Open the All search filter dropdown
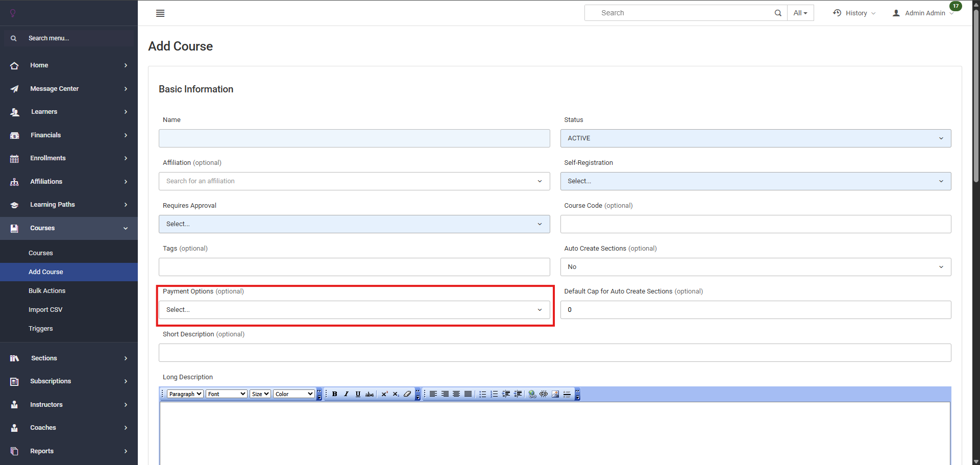Screen dimensions: 980x465 click(800, 13)
